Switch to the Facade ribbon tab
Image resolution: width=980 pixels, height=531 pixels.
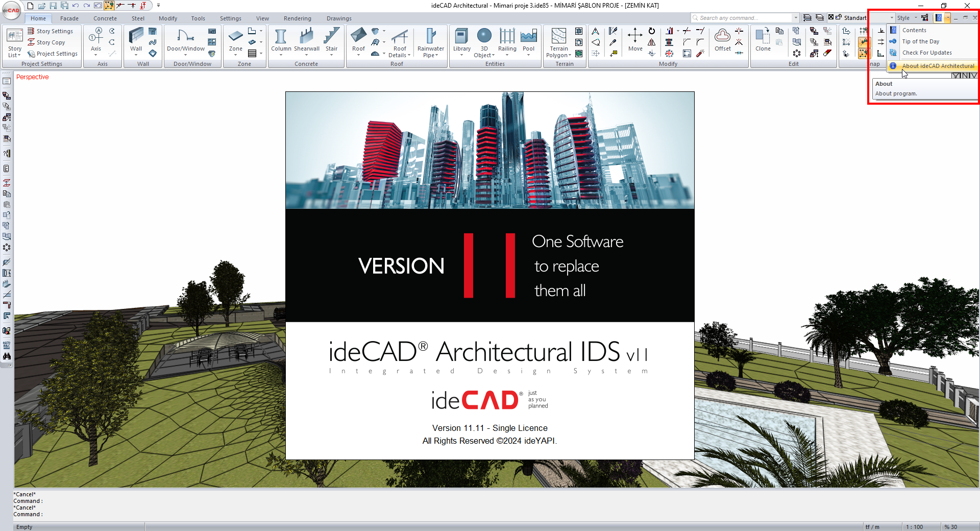[x=69, y=18]
